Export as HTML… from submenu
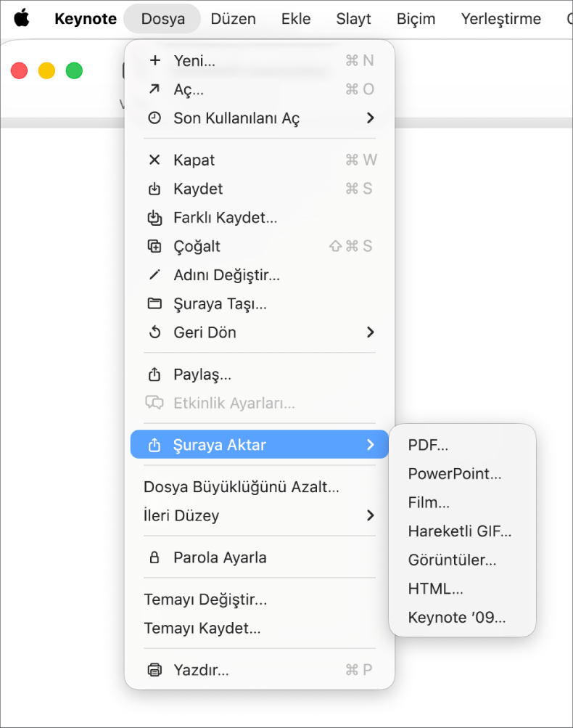Image resolution: width=573 pixels, height=728 pixels. point(463,589)
